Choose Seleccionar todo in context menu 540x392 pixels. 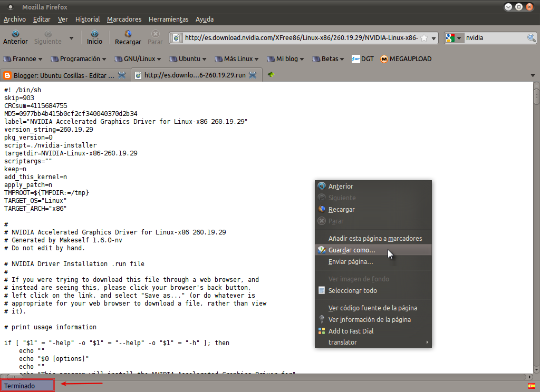click(x=373, y=290)
